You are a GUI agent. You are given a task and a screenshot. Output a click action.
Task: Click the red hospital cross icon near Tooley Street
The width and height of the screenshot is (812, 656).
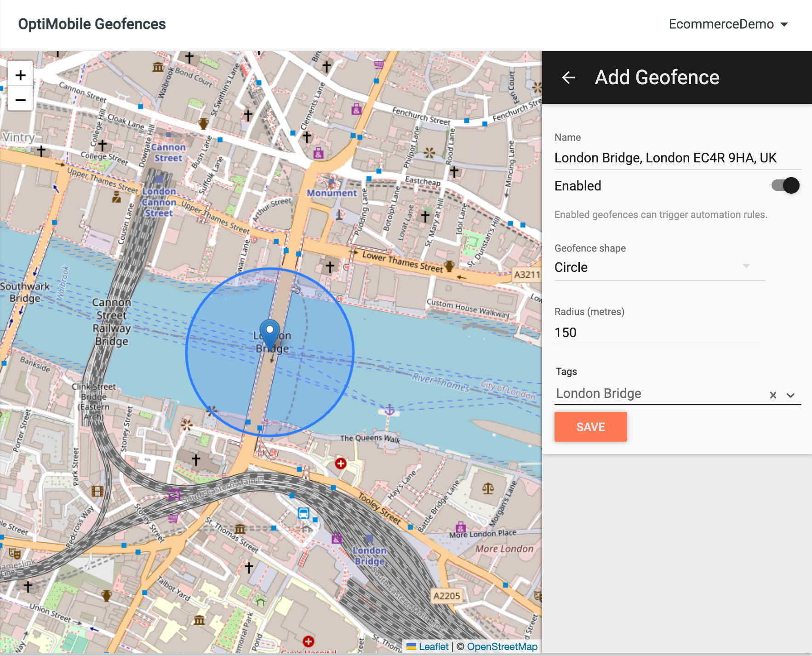[340, 463]
